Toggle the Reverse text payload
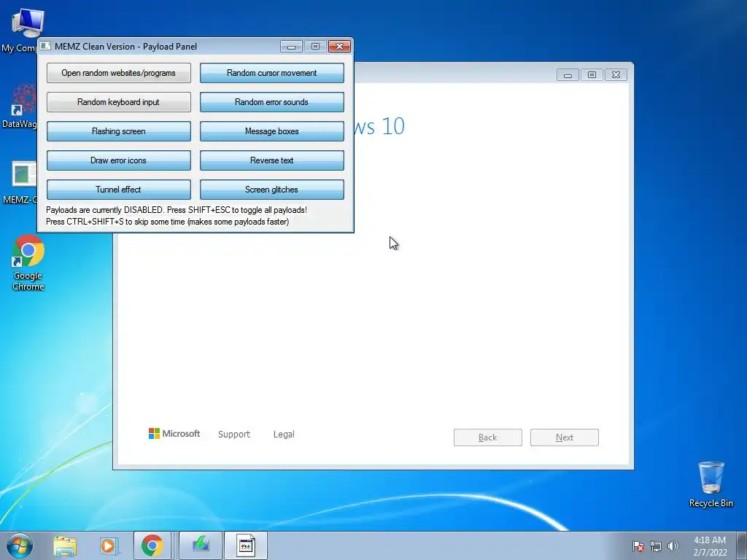 [x=271, y=160]
